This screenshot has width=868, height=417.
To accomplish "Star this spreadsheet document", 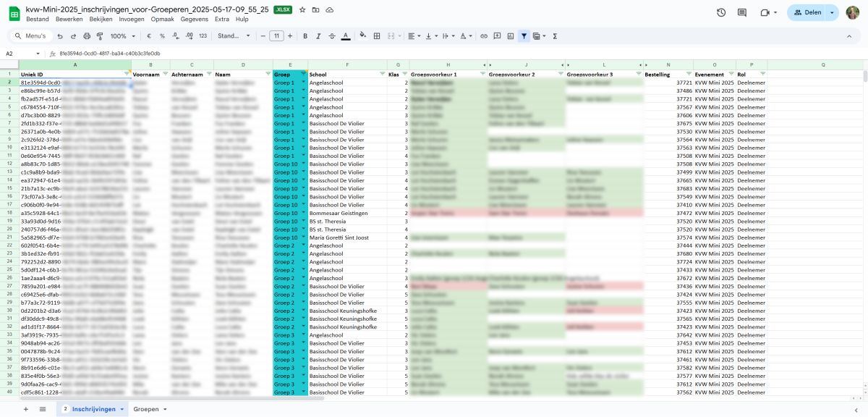I will coord(302,9).
